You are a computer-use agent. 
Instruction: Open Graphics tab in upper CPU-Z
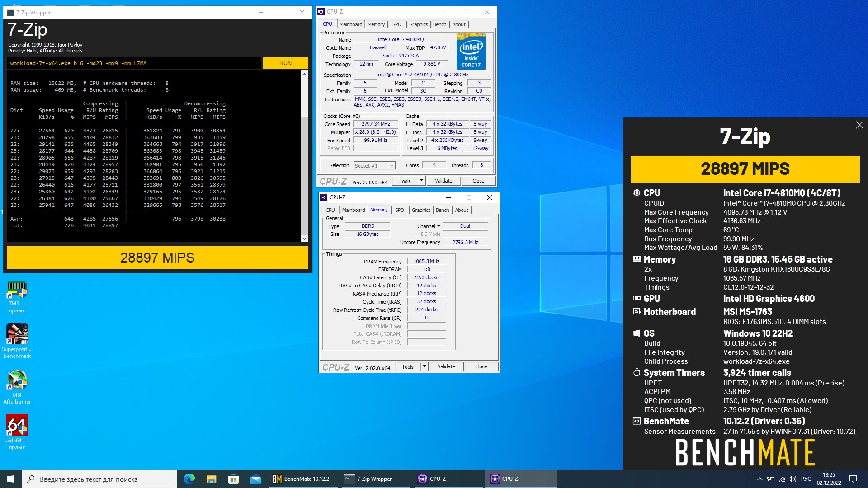419,24
